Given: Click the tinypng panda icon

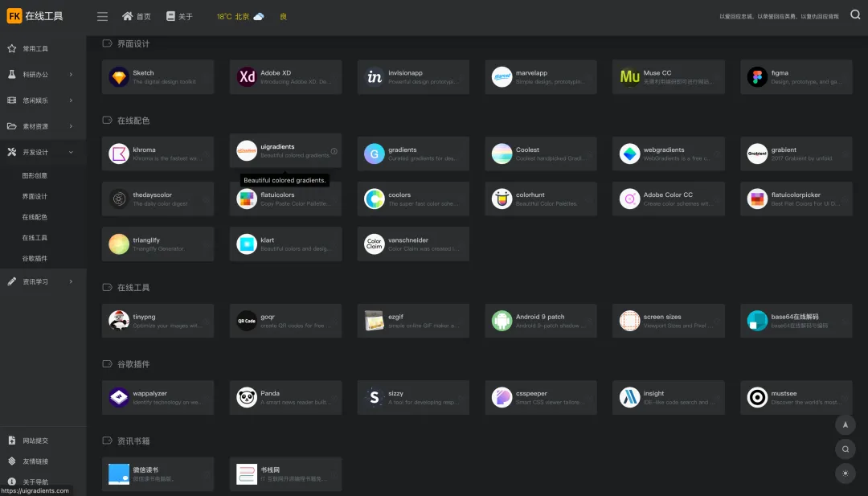Looking at the screenshot, I should pyautogui.click(x=119, y=321).
